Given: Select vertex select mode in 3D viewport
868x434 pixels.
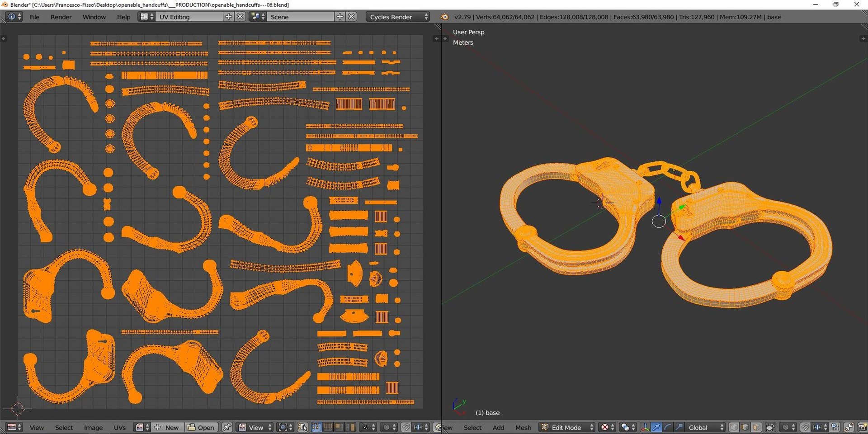Looking at the screenshot, I should (734, 427).
